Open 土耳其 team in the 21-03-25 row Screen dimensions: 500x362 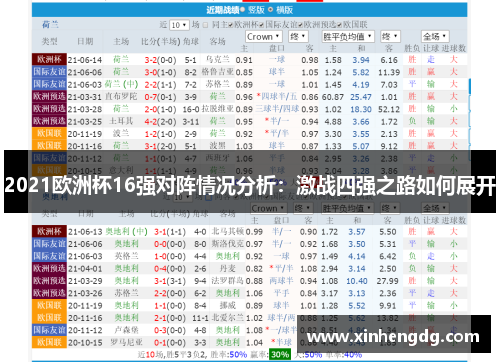coord(121,121)
